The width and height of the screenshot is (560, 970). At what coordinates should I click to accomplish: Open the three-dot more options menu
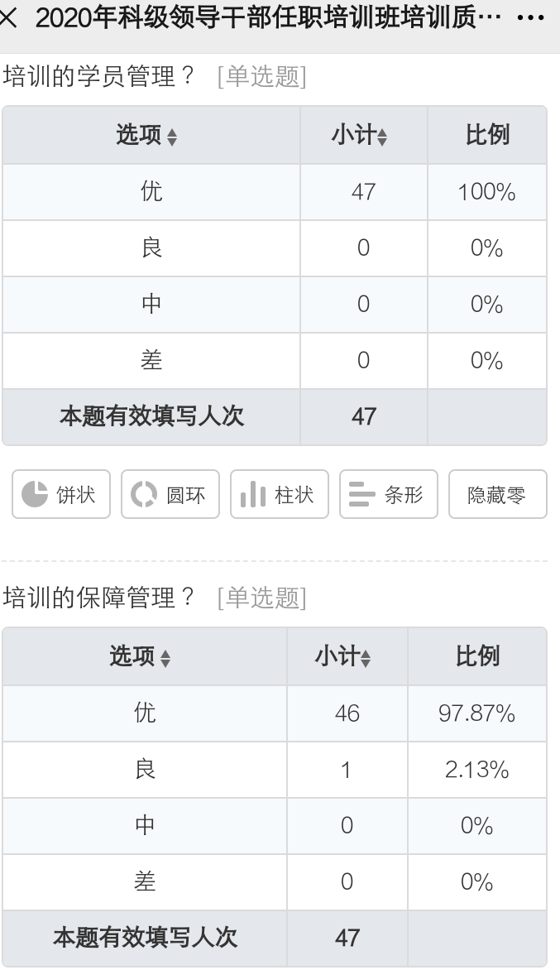[530, 18]
